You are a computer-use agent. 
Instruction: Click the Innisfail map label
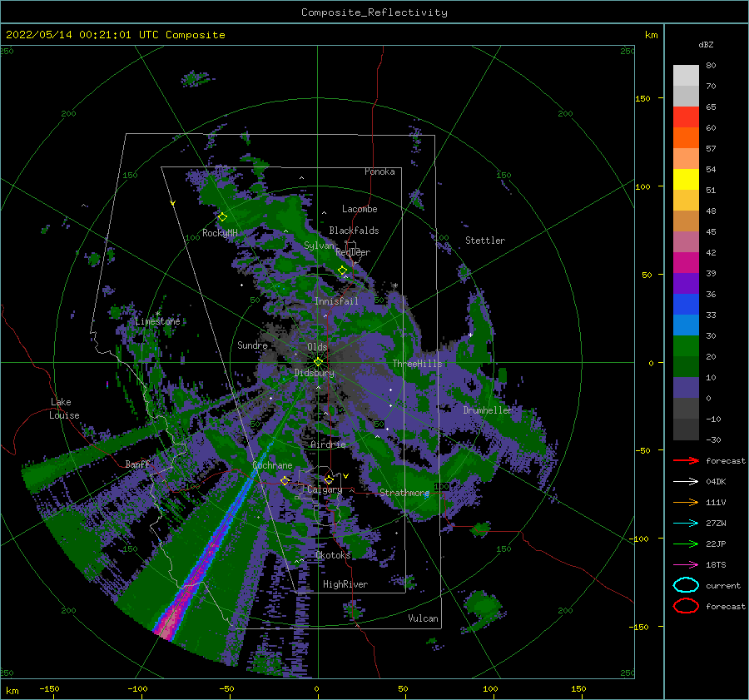pyautogui.click(x=336, y=301)
